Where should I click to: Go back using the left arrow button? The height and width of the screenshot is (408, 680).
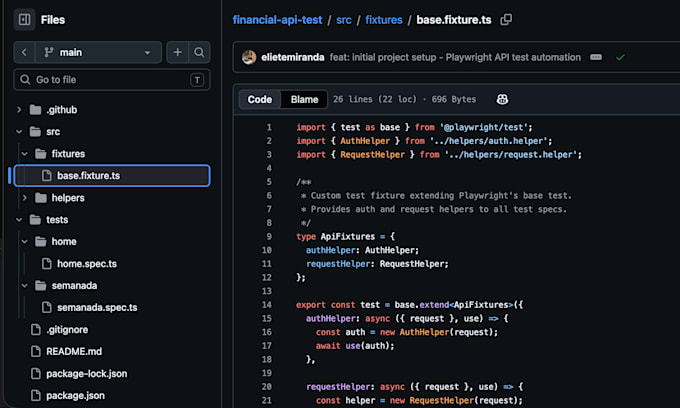(x=24, y=52)
